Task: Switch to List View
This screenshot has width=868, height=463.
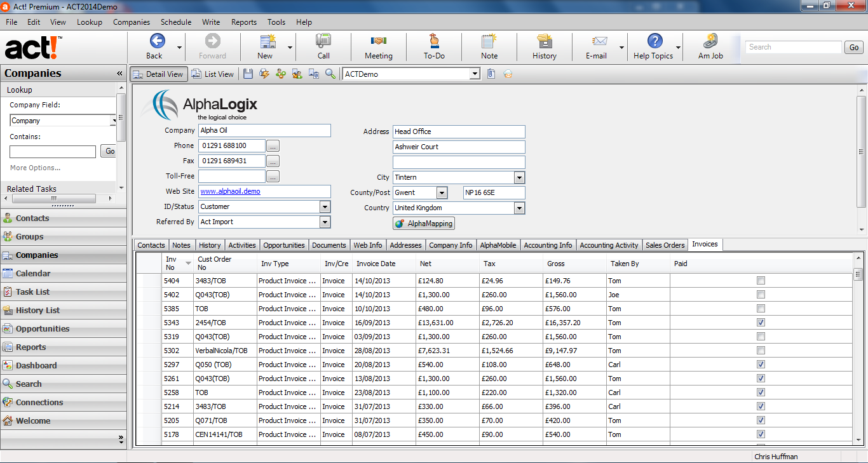Action: [212, 74]
